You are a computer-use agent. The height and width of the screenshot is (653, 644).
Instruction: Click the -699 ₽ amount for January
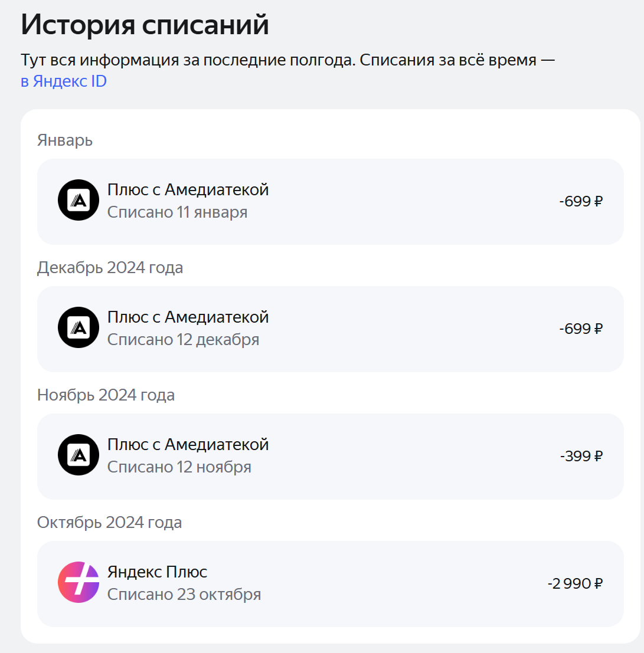(581, 201)
